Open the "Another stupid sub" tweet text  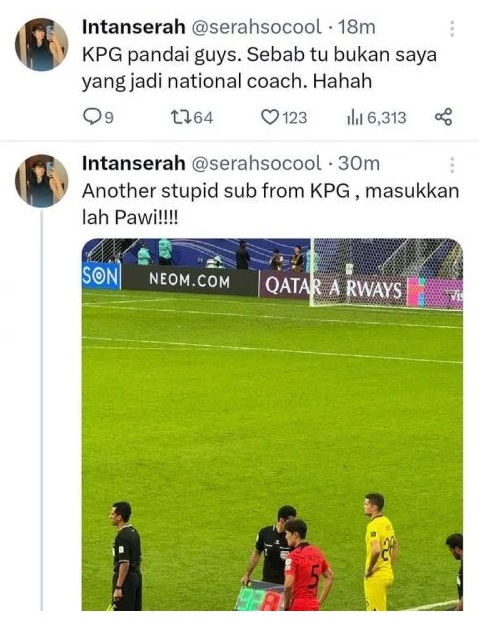270,204
